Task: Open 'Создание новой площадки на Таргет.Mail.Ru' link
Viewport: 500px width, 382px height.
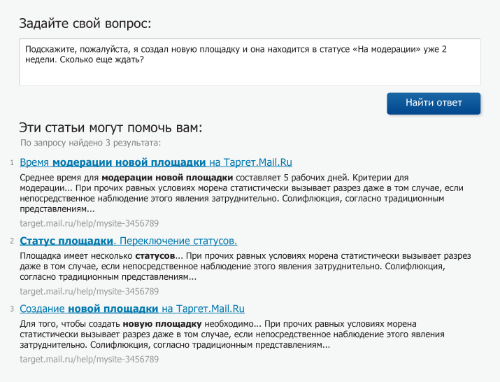Action: [132, 309]
